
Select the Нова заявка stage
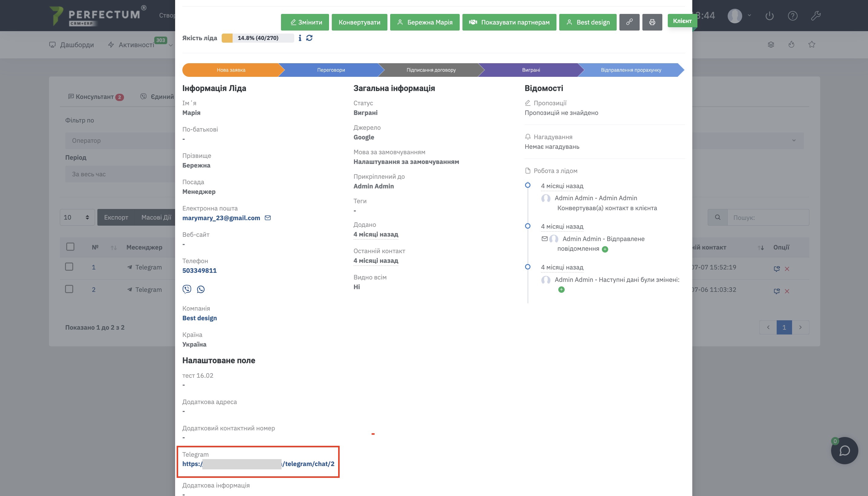pyautogui.click(x=231, y=70)
